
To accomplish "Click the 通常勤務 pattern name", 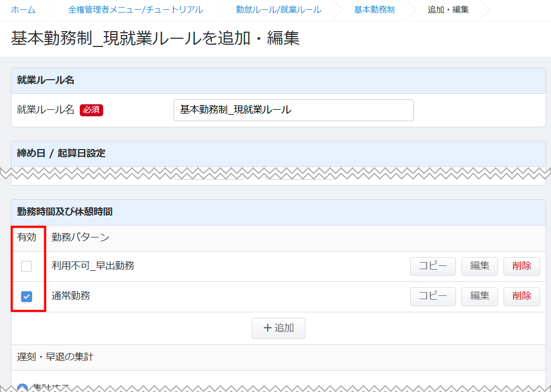I will (x=71, y=296).
